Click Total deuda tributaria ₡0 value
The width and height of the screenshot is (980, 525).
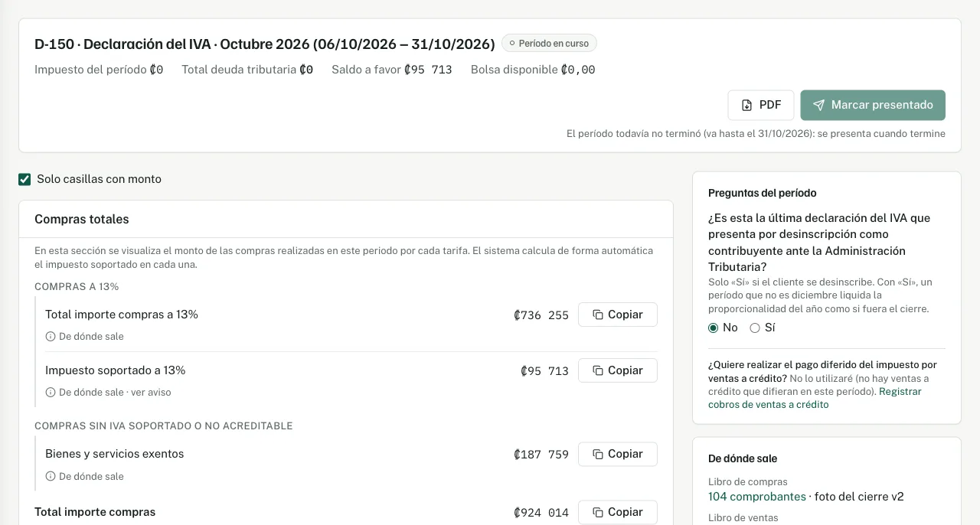306,70
